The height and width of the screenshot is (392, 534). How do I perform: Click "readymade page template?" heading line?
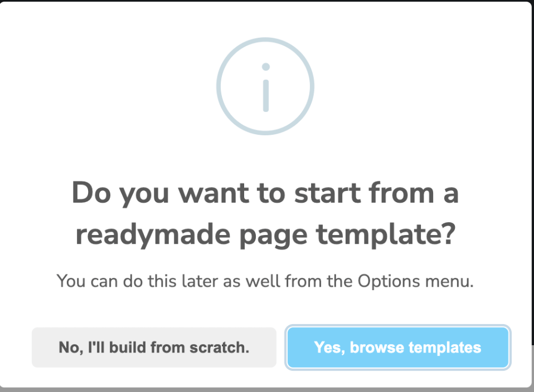265,234
